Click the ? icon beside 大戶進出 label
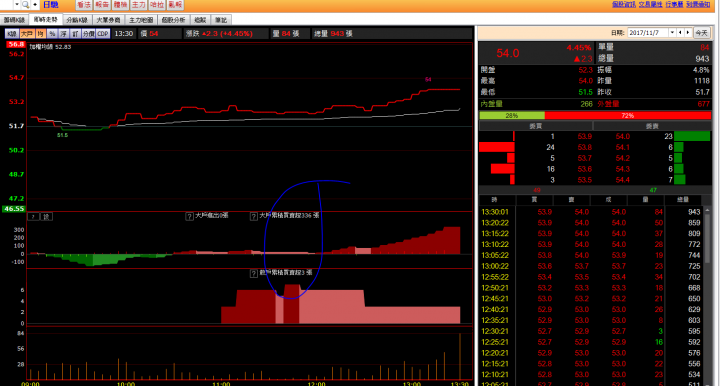The width and height of the screenshot is (720, 386). [x=189, y=216]
